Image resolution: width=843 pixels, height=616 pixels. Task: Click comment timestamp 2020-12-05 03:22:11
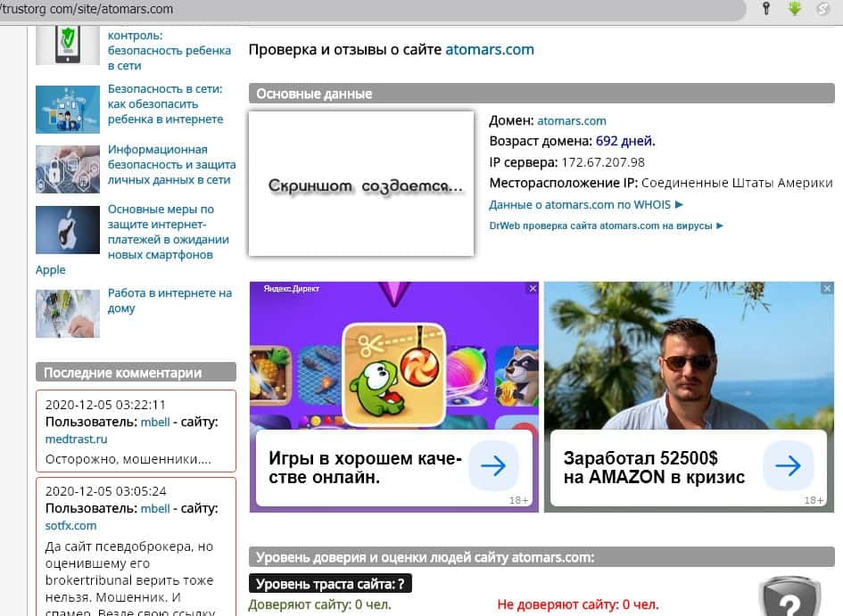pyautogui.click(x=105, y=405)
